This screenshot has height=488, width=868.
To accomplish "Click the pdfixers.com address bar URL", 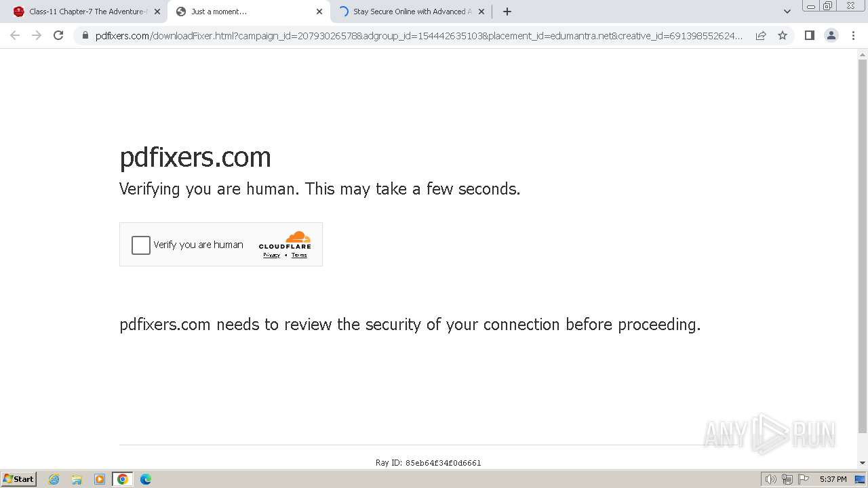I will click(419, 35).
